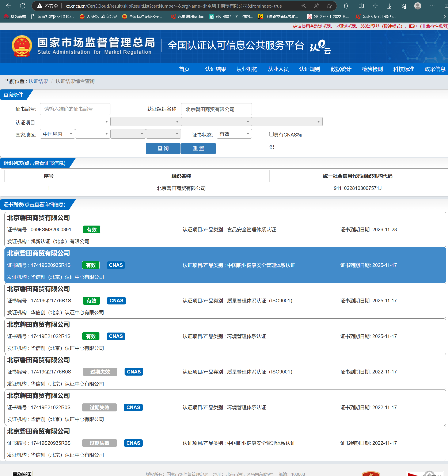Tick the 具有CNAS标识 checkbox
Image resolution: width=448 pixels, height=476 pixels.
coord(271,134)
